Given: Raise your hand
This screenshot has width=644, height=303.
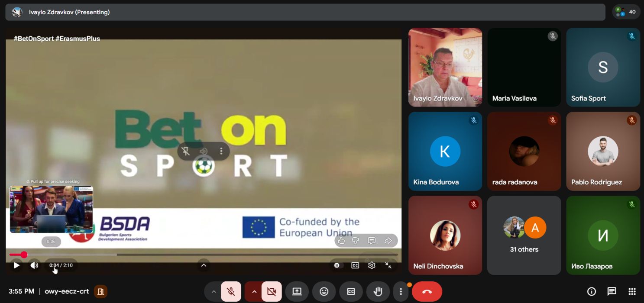Looking at the screenshot, I should pos(378,292).
